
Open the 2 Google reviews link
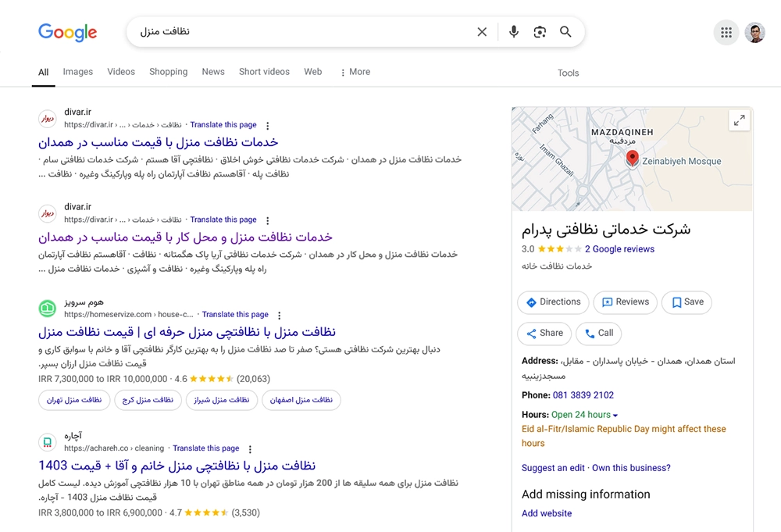click(x=619, y=249)
